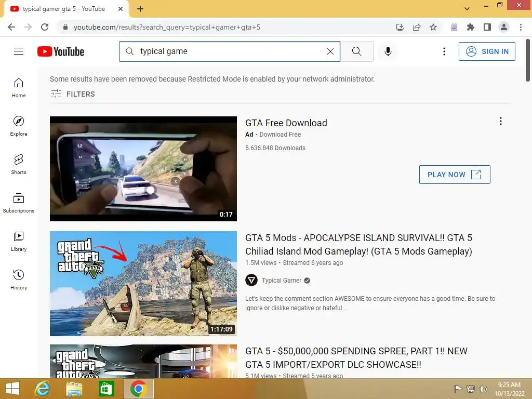The image size is (532, 399).
Task: Click the GTA Free Download title
Action: 286,123
